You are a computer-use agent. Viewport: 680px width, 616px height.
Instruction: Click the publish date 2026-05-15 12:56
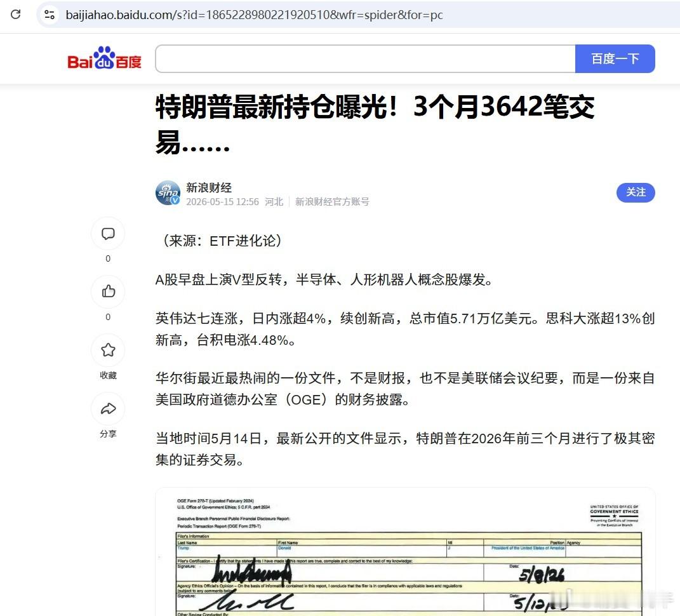222,202
